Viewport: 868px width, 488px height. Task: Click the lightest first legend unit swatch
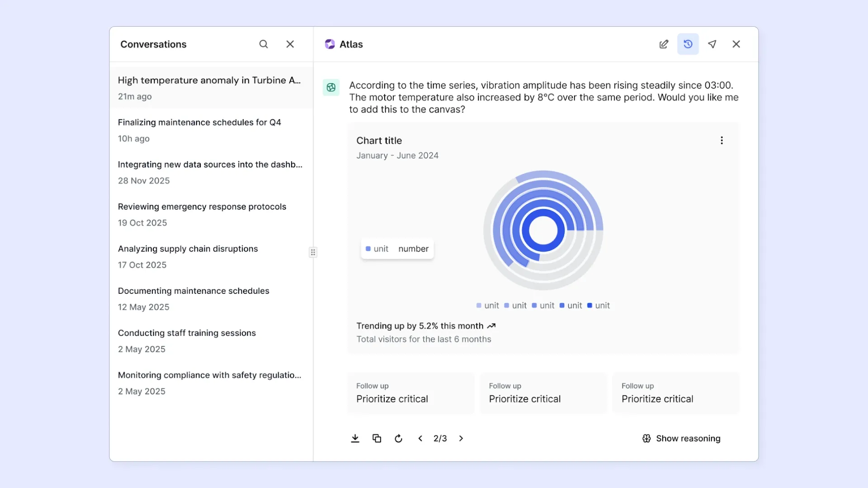(479, 305)
